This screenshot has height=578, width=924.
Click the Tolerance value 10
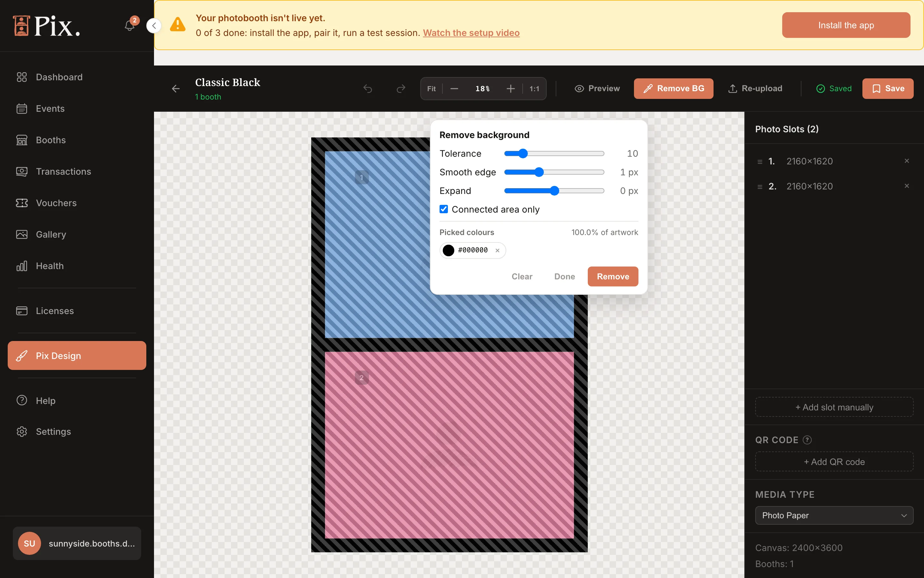[x=632, y=154]
